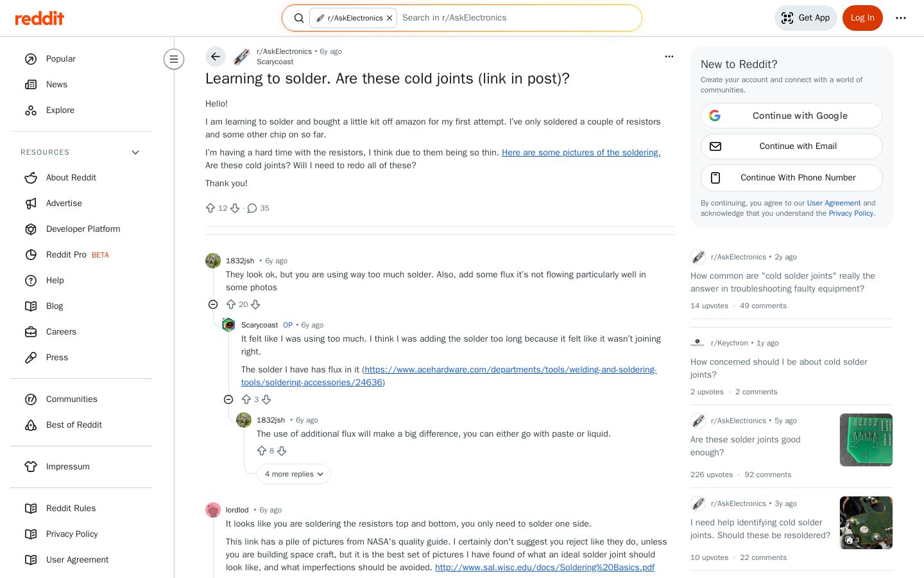Viewport: 924px width, 578px height.
Task: Downvote the main post
Action: (235, 208)
